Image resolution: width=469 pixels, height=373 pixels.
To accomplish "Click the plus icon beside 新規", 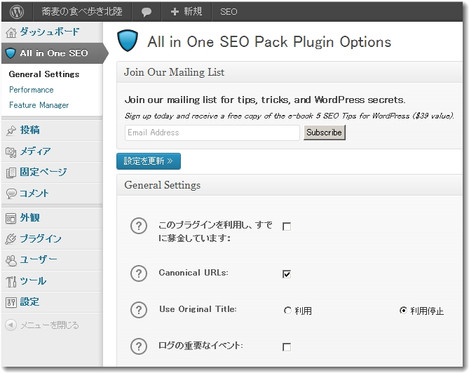I will click(174, 12).
